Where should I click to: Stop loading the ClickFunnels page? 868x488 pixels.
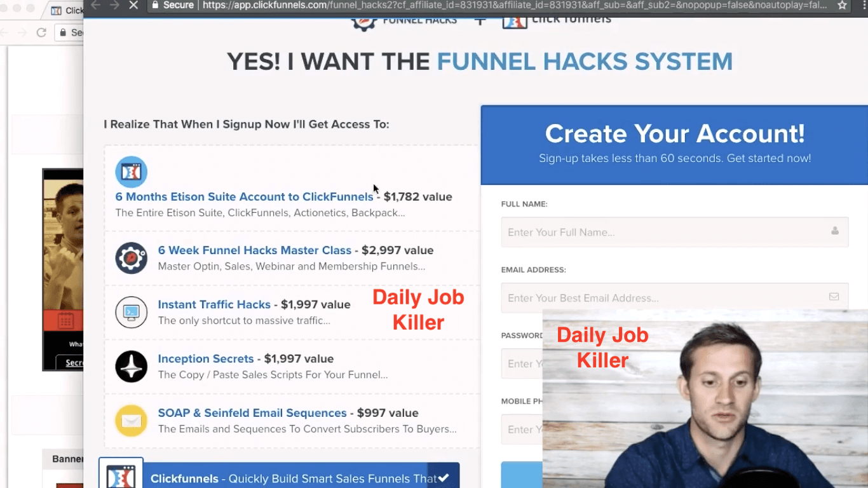pos(133,5)
